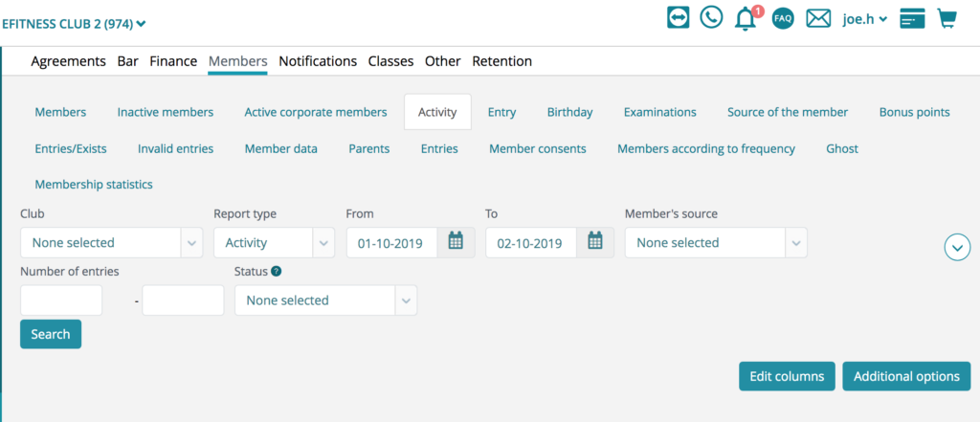The height and width of the screenshot is (422, 980).
Task: Open the To date calendar picker
Action: tap(595, 242)
